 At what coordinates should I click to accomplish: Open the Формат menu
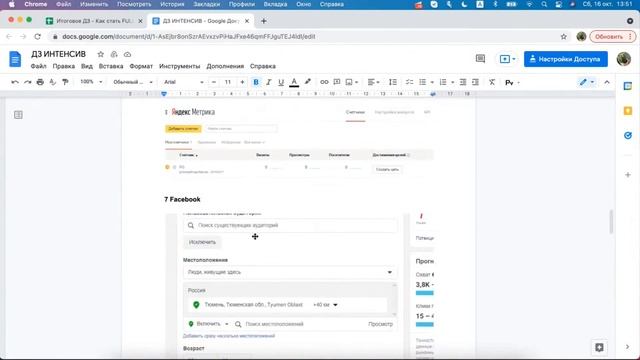141,66
